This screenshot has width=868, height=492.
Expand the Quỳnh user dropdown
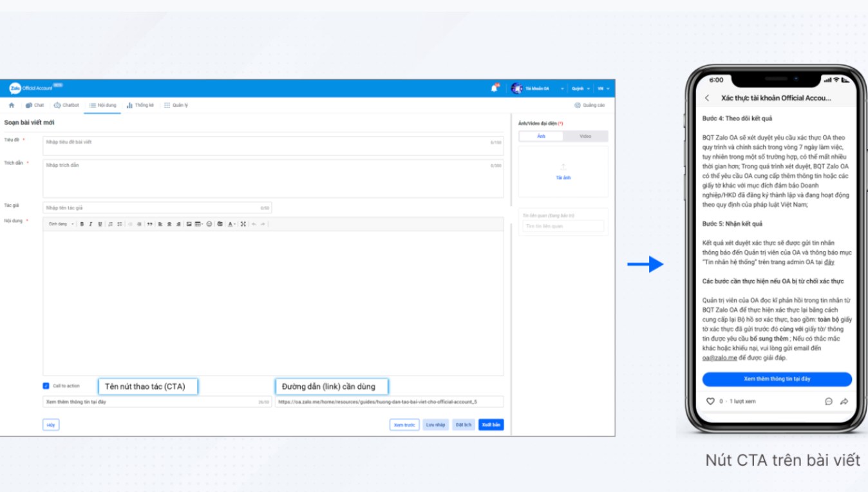click(x=580, y=89)
